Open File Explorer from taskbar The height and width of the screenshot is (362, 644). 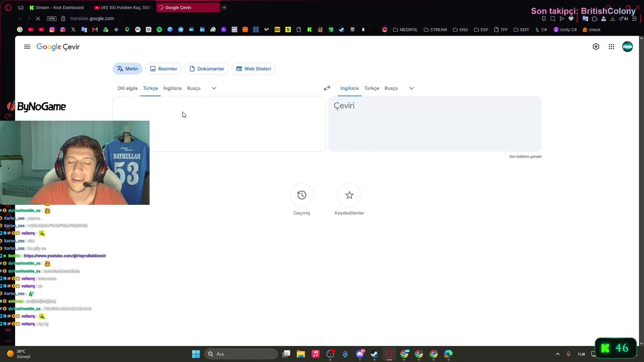pos(301,354)
